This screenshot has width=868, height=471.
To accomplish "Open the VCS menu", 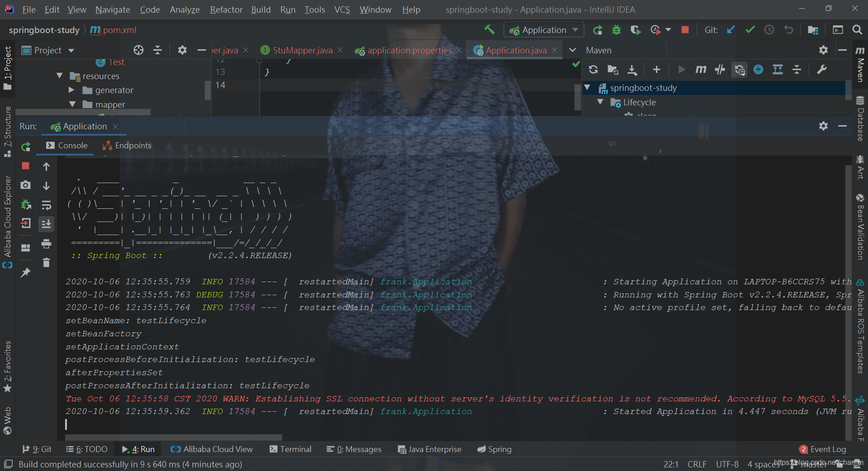I will tap(342, 9).
